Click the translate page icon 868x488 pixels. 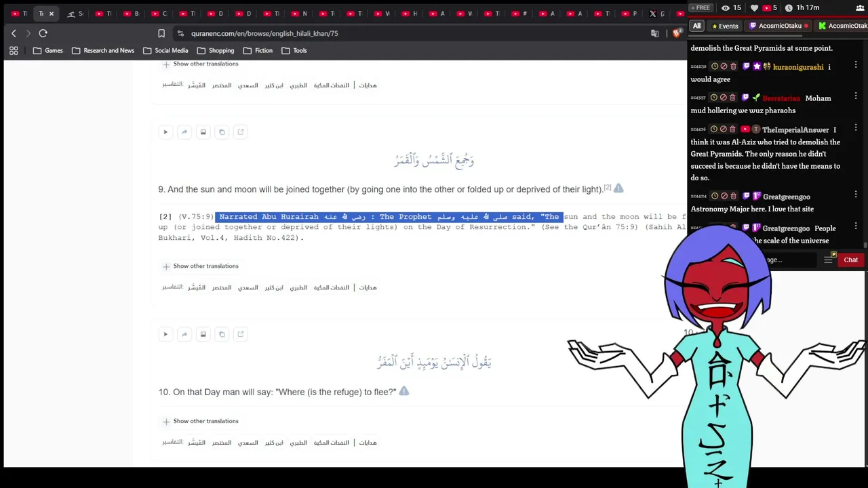click(x=654, y=33)
